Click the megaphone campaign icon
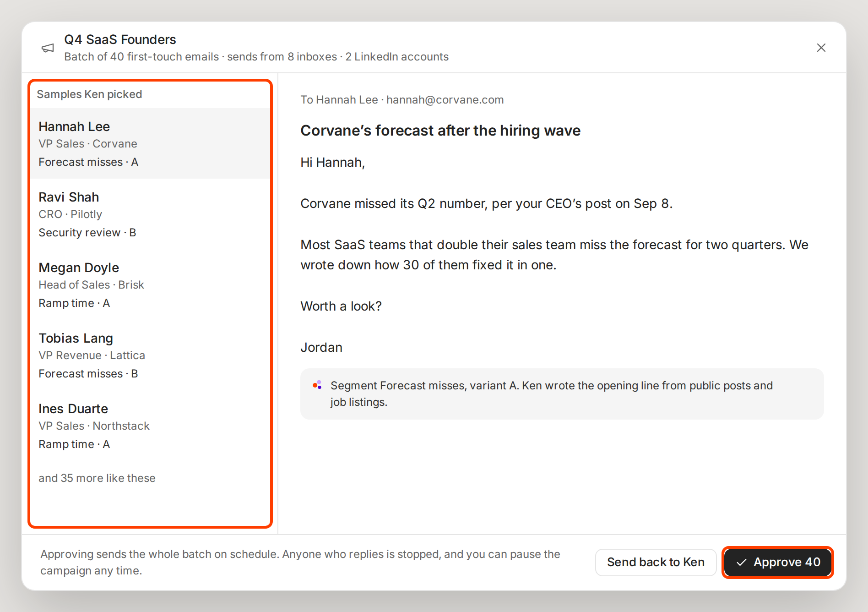The image size is (868, 612). tap(48, 48)
